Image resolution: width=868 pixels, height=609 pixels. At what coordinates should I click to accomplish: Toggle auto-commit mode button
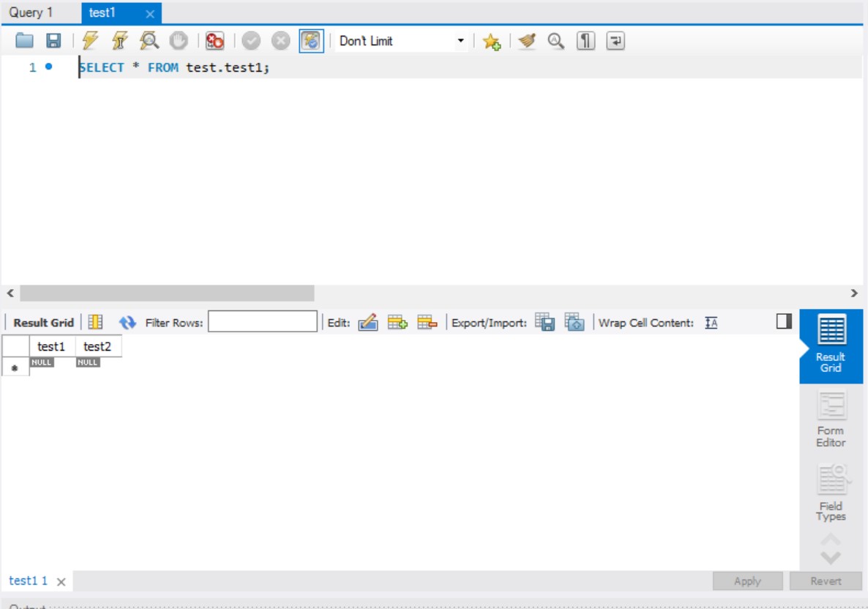tap(311, 41)
